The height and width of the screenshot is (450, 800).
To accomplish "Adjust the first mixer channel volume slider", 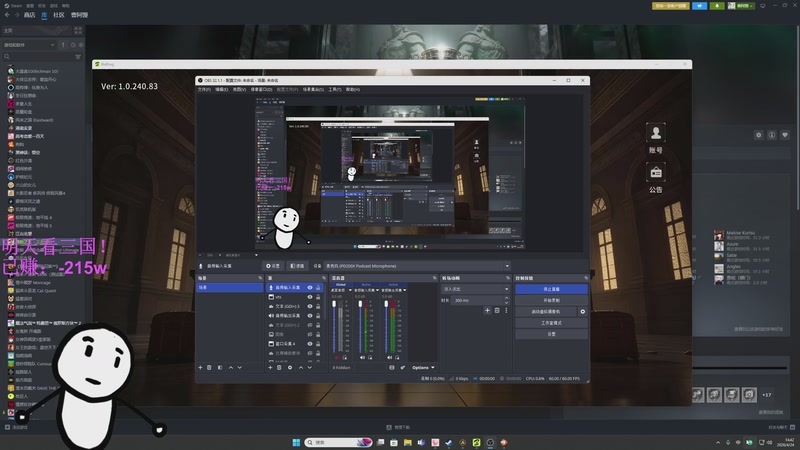I will coord(335,327).
